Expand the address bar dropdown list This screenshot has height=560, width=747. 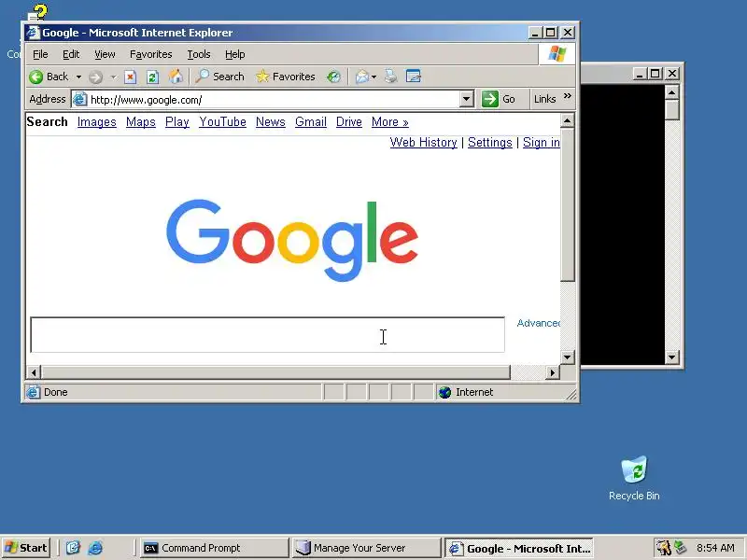(x=467, y=100)
